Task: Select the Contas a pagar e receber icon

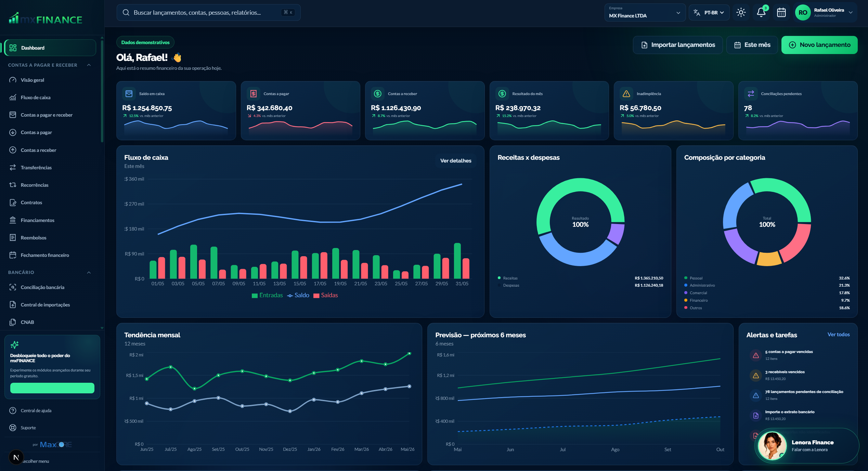Action: (x=13, y=115)
